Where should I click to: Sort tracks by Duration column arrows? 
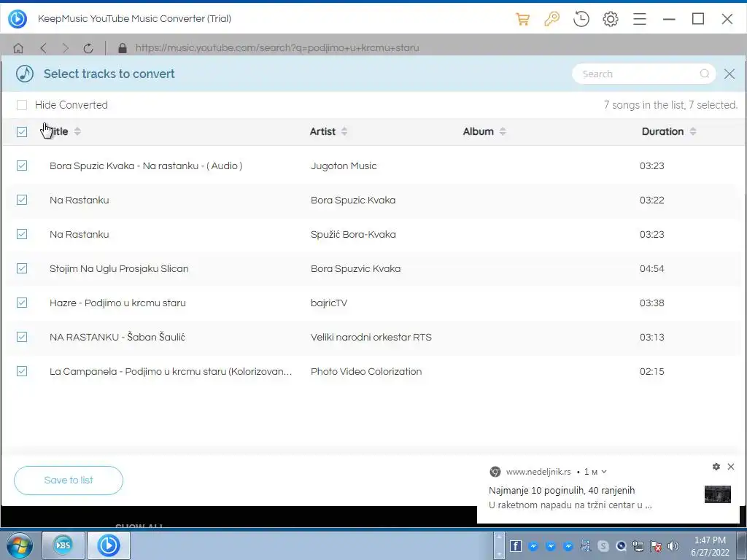pos(693,131)
